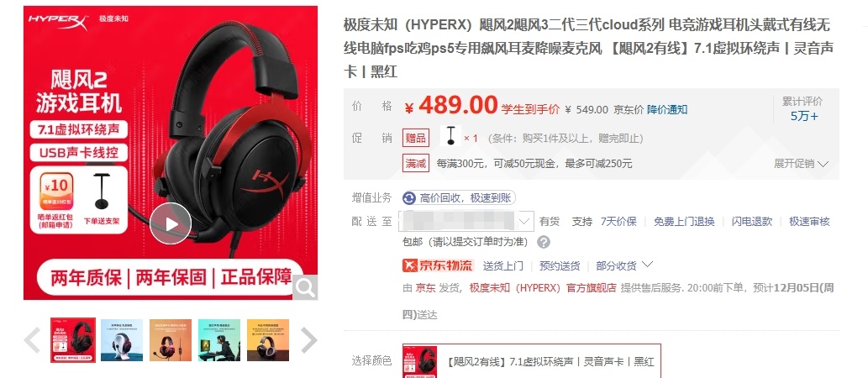The image size is (868, 378).
Task: Click the question mark help icon beside 包邮
Action: tap(544, 242)
